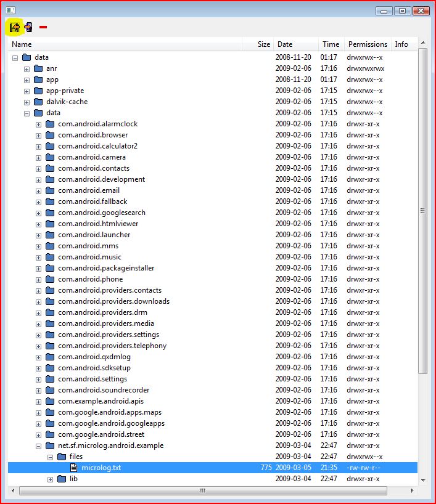Select the micrologg.txt file icon
The width and height of the screenshot is (436, 504).
pos(73,468)
